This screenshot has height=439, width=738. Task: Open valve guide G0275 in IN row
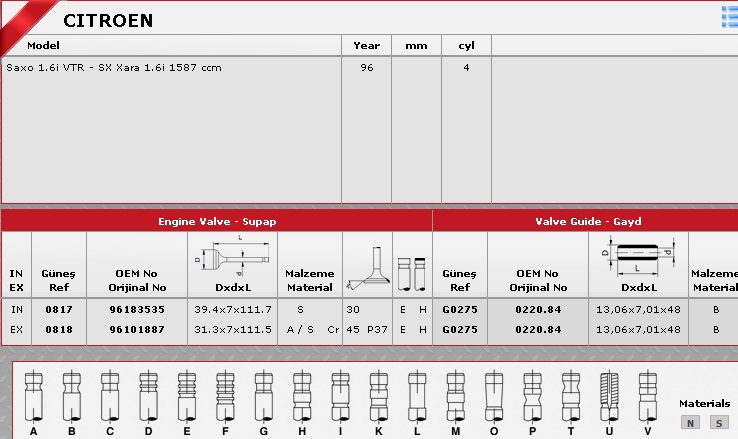coord(460,310)
